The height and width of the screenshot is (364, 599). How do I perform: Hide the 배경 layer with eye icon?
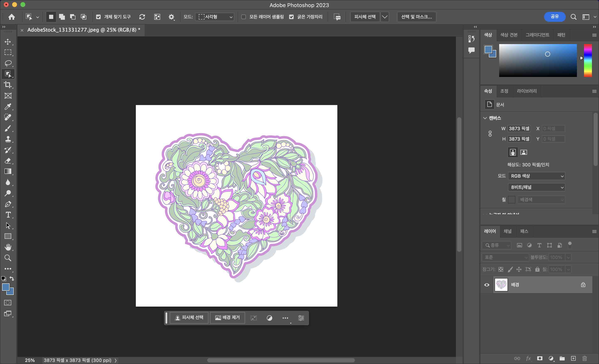coord(487,285)
